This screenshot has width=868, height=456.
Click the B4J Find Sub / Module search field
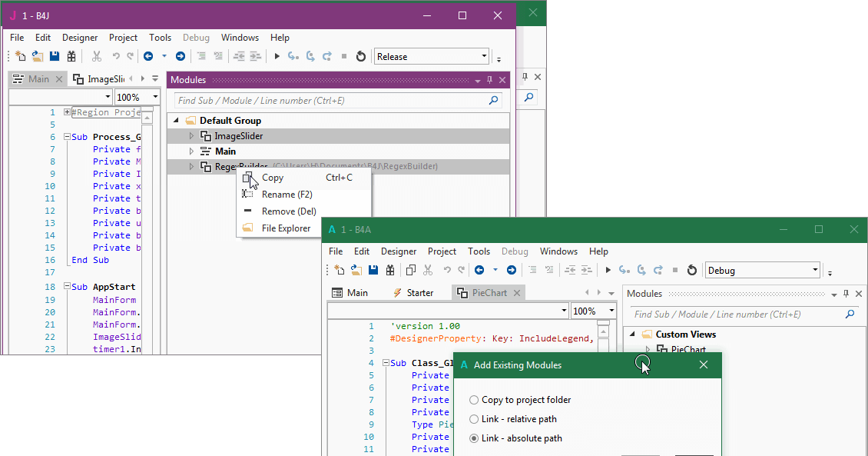[x=330, y=101]
